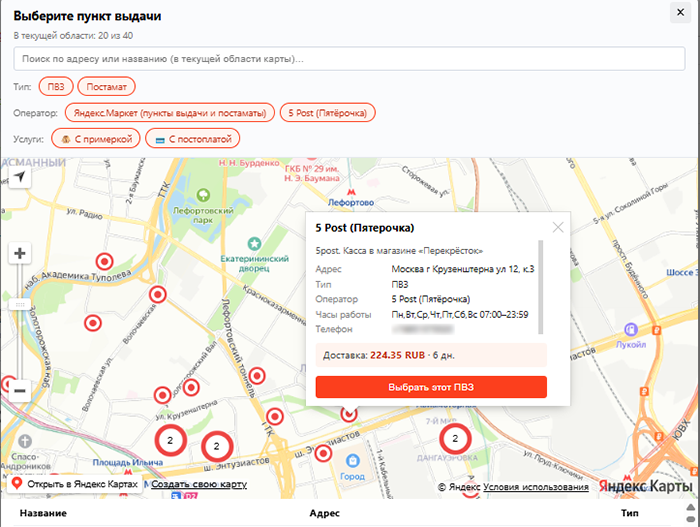Open Условия использования link

[536, 487]
